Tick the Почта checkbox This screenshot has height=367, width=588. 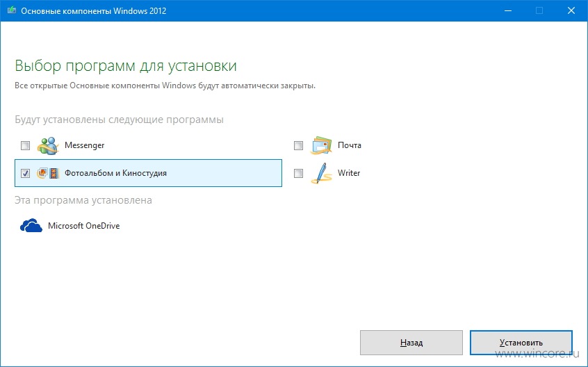point(298,145)
